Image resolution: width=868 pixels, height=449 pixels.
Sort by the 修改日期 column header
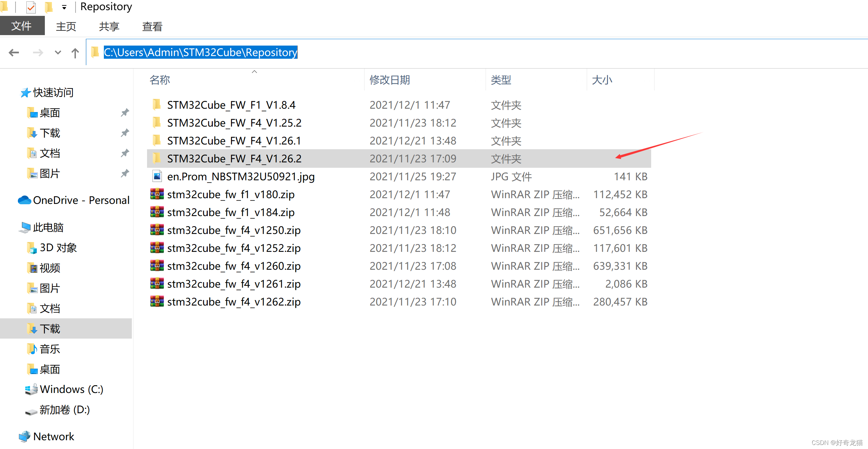(389, 80)
